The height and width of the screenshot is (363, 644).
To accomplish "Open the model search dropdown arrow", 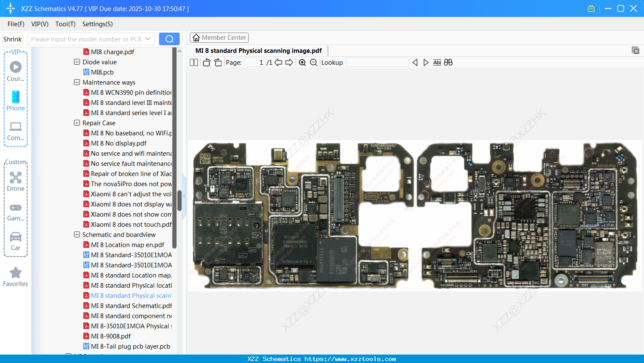I will pos(148,38).
